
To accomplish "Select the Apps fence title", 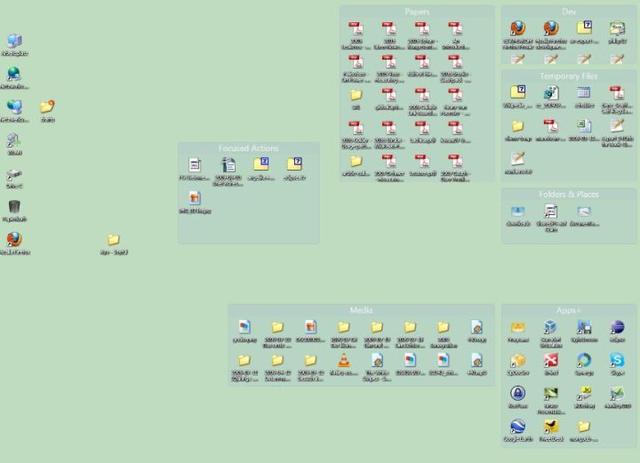I will (x=569, y=310).
